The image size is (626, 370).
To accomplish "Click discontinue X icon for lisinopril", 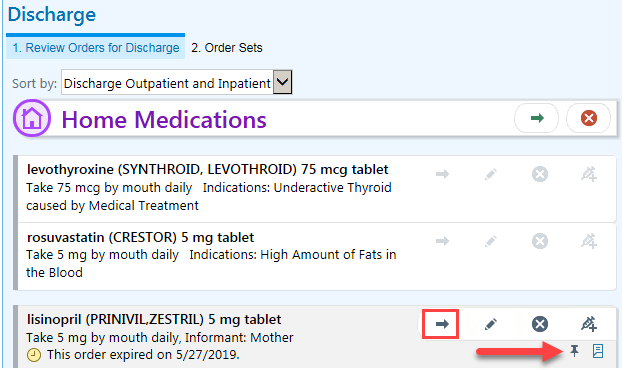I will pyautogui.click(x=540, y=324).
